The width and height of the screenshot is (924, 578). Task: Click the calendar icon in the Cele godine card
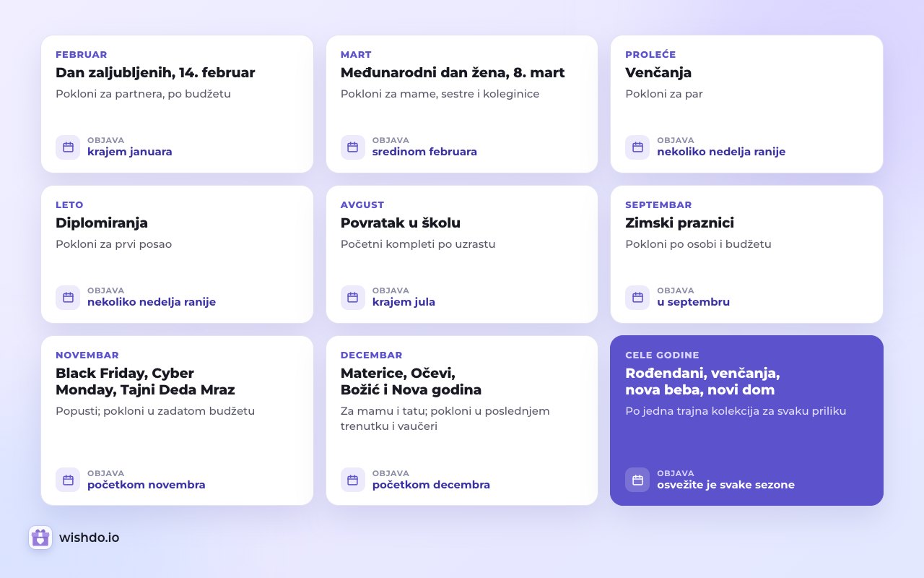pos(637,480)
